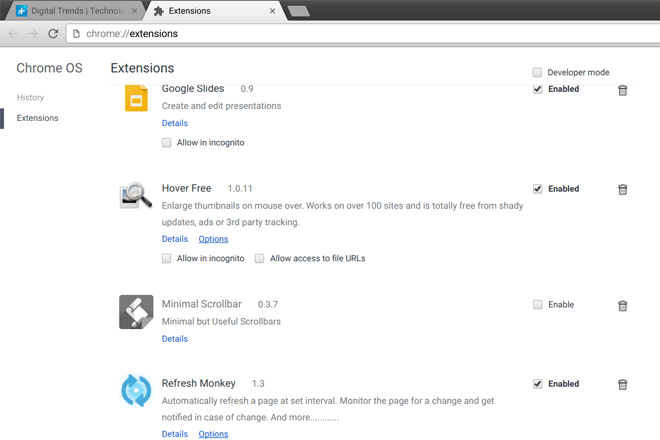Click the puzzle piece icon on Extensions tab
Screen dimensions: 660x440
click(x=159, y=11)
